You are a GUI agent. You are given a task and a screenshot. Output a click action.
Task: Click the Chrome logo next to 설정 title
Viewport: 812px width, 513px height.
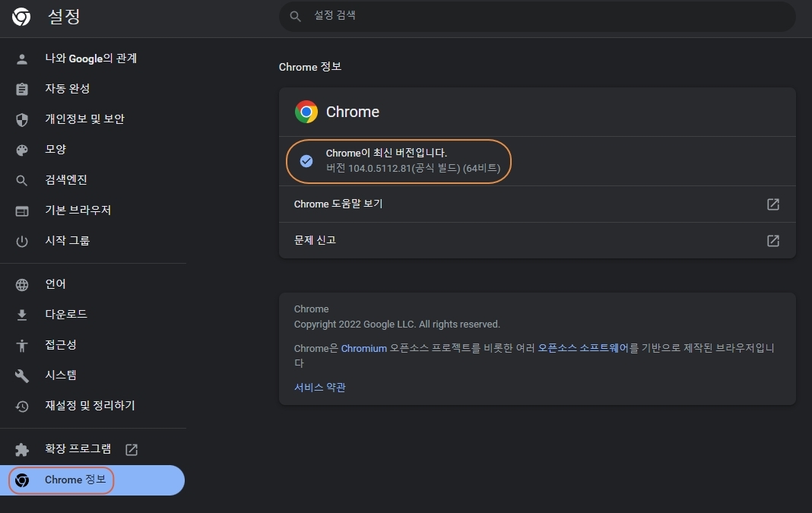[21, 17]
